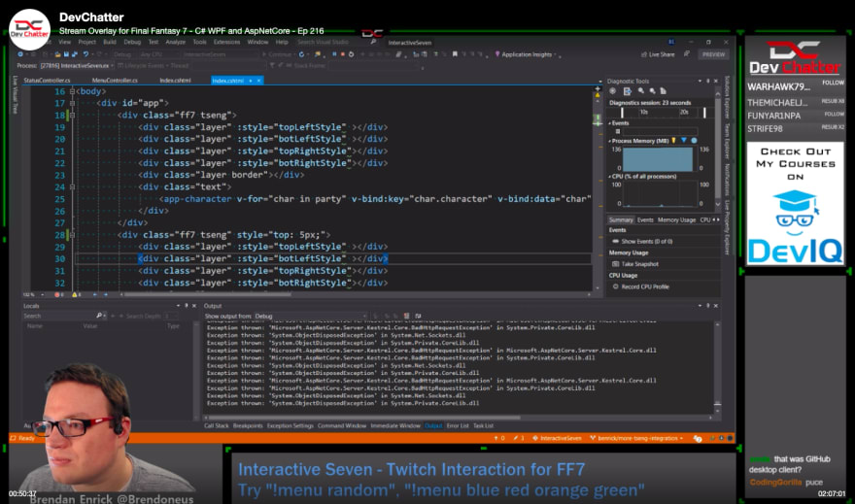Open the Extensions menu
Viewport: 855px width, 504px height.
(226, 42)
